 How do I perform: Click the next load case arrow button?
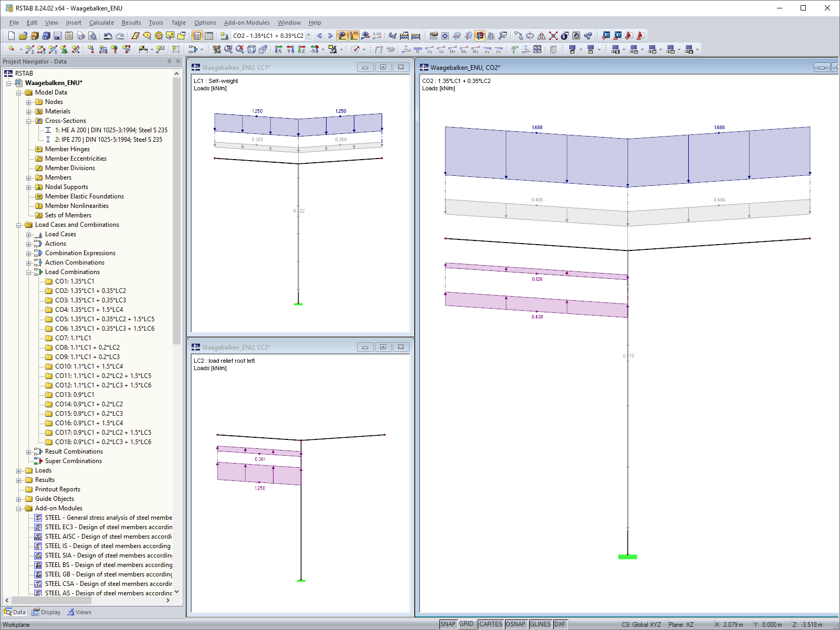[x=330, y=36]
